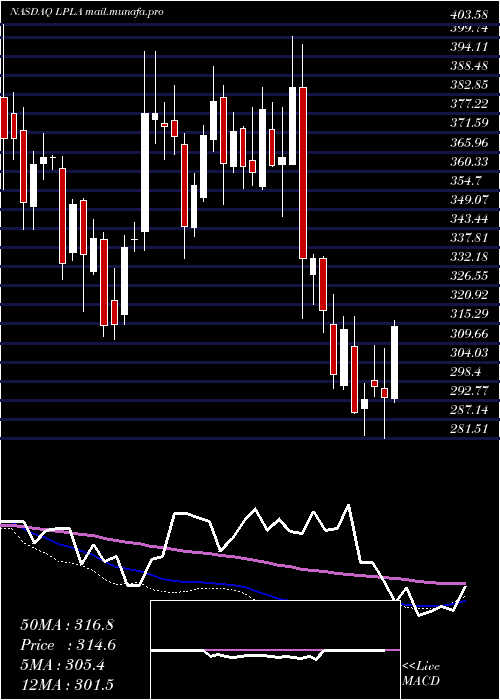Click the 287.14 price axis label
Screen dimensions: 500x700
tap(469, 410)
